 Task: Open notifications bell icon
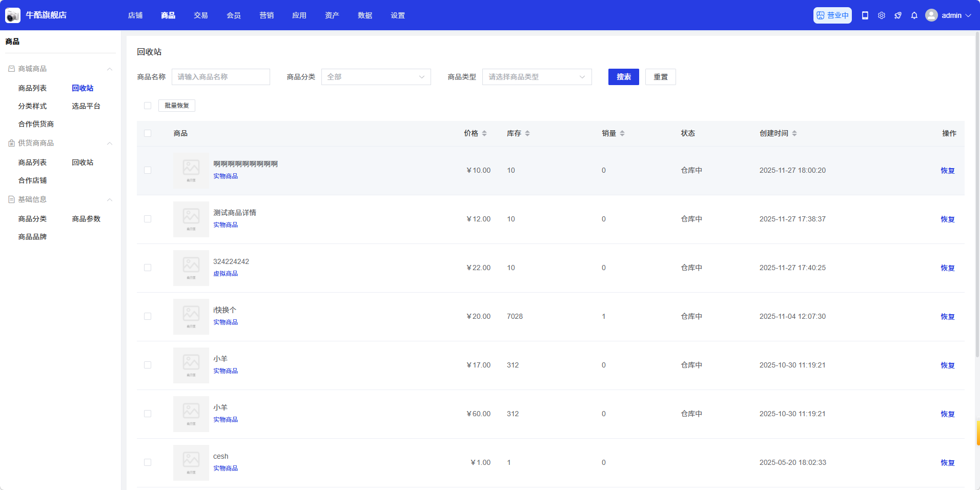914,15
